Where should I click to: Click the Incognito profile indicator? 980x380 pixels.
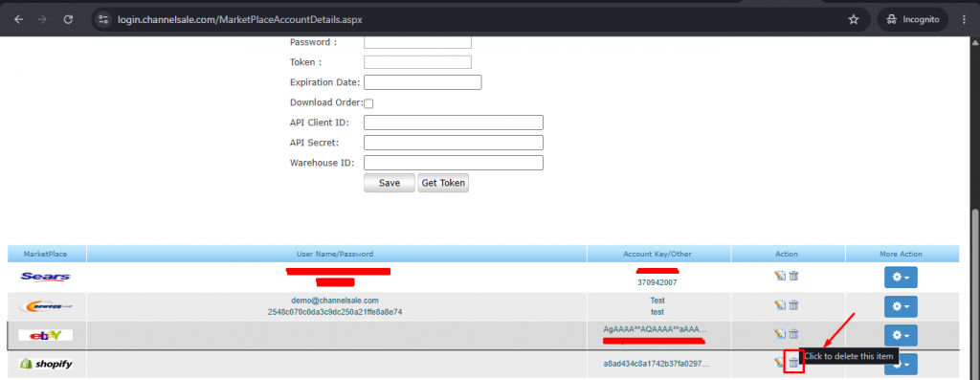[x=913, y=19]
